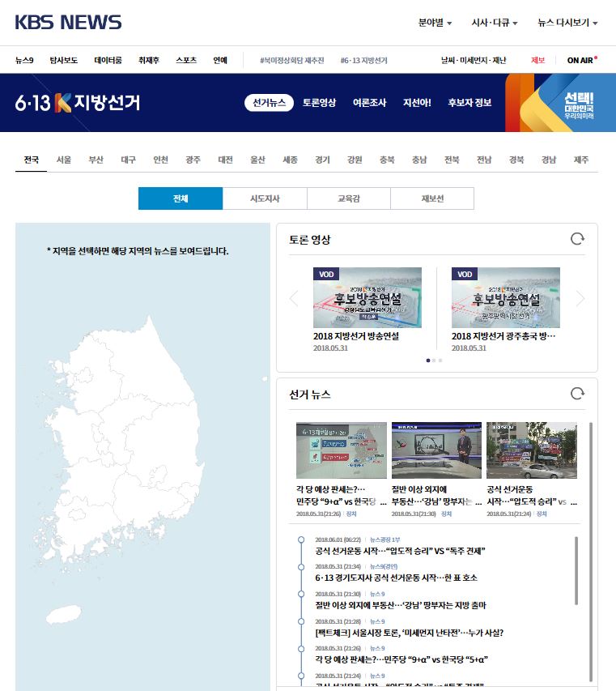Select the 충북 region tab

pos(387,160)
